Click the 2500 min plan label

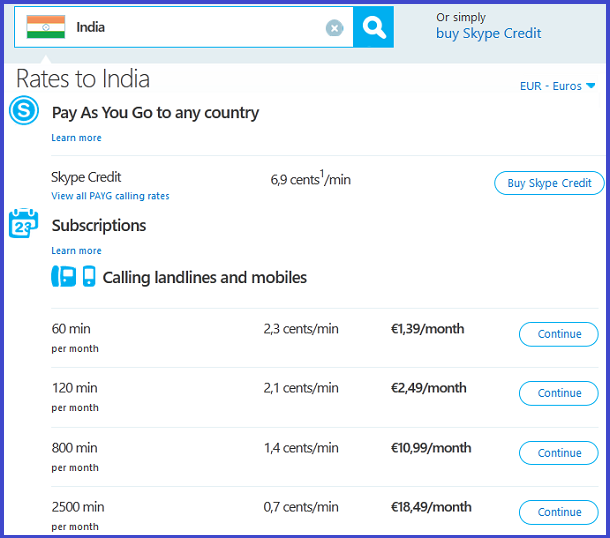tap(78, 507)
